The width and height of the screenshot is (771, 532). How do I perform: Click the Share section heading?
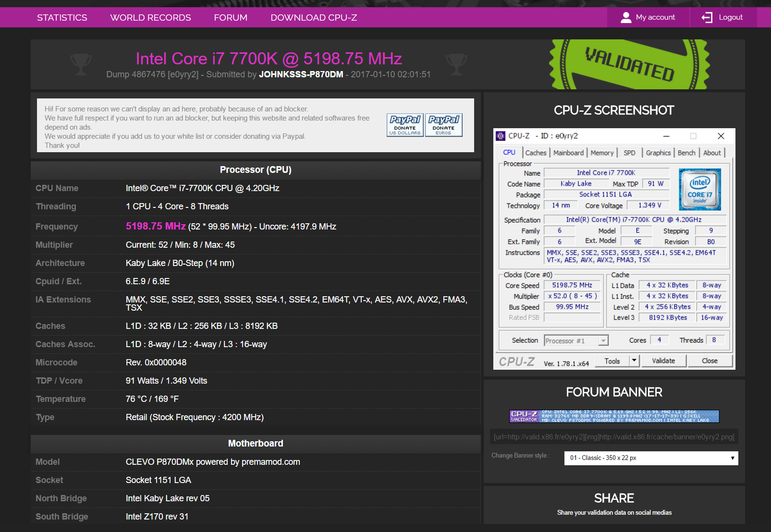[614, 498]
